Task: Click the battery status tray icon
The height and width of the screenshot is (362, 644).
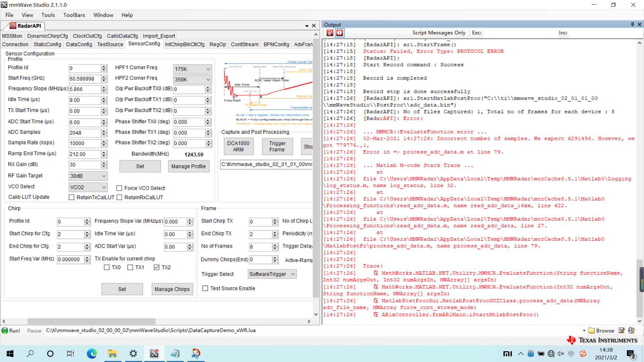Action: point(541,354)
